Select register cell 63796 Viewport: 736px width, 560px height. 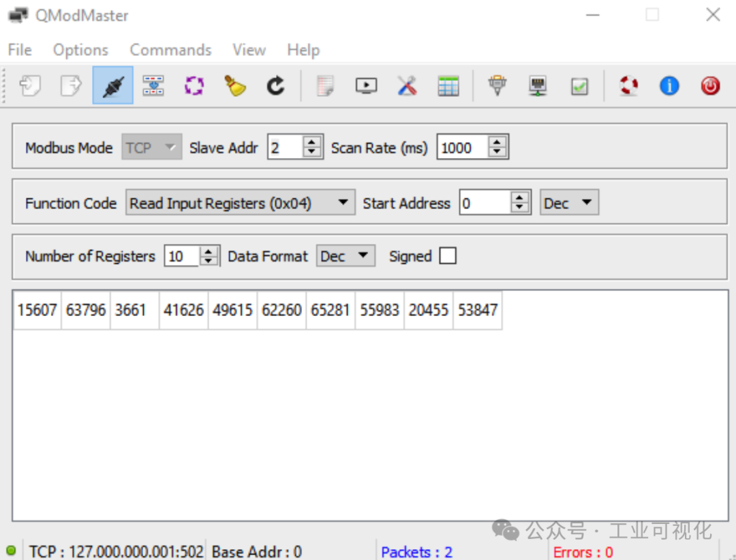click(x=86, y=310)
